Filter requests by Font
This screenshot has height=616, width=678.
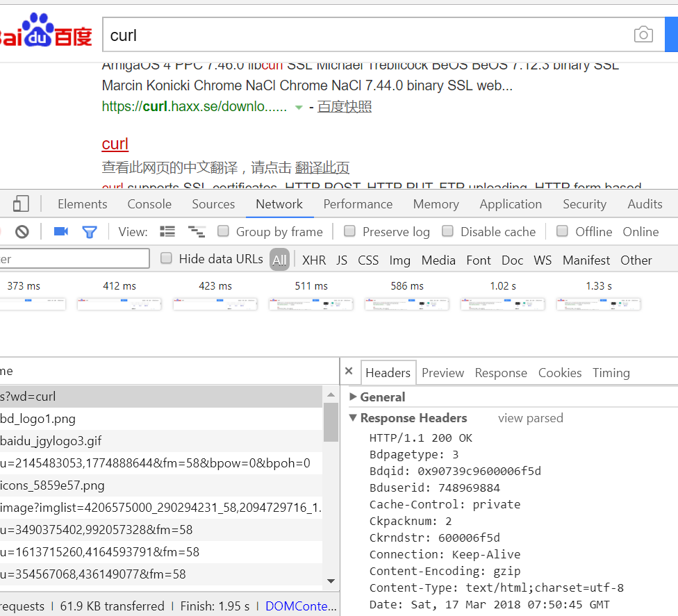(x=478, y=260)
